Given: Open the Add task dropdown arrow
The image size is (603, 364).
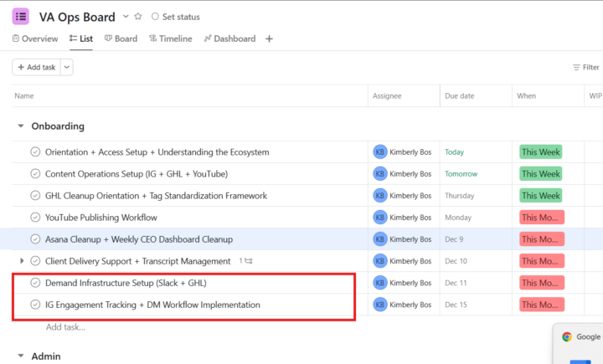Looking at the screenshot, I should (66, 67).
